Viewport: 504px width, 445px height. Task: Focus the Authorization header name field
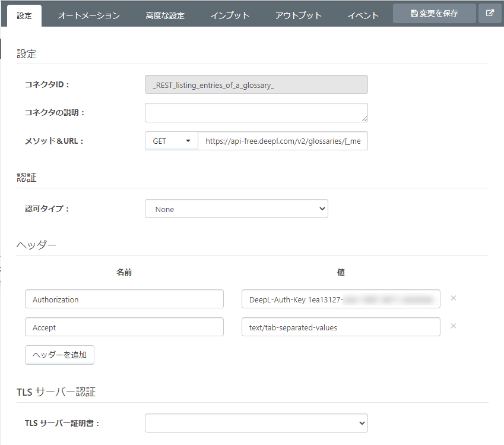tap(124, 299)
